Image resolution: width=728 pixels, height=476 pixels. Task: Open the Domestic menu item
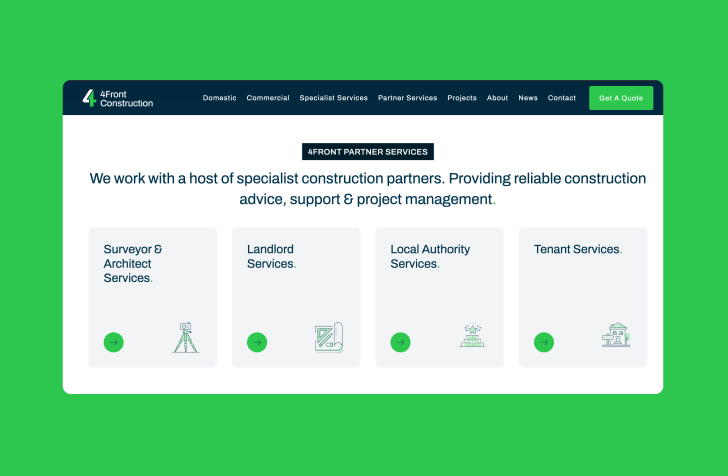pos(220,98)
